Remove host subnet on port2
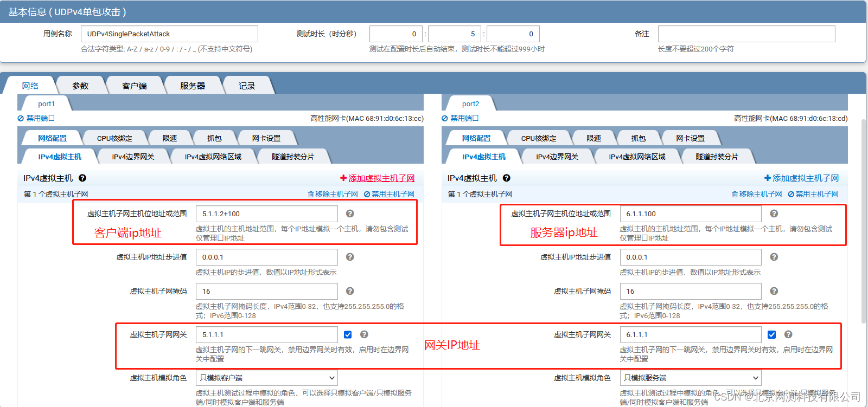 click(x=757, y=194)
